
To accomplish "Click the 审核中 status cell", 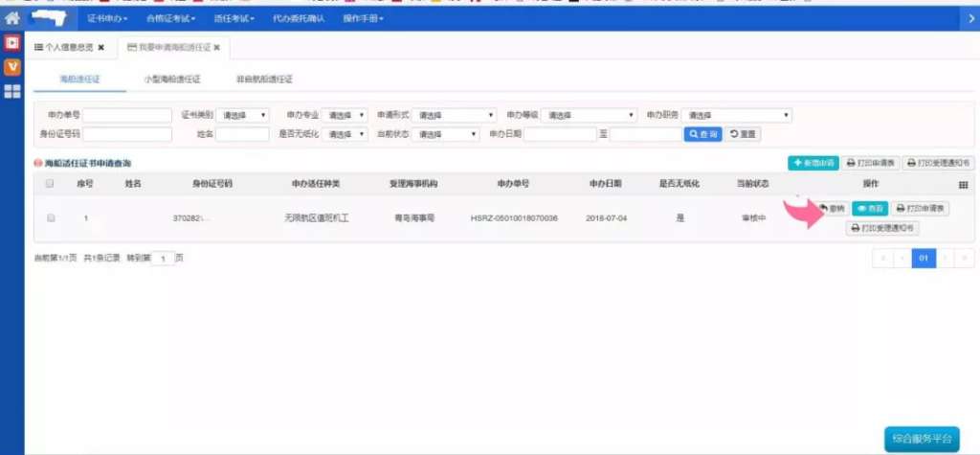I will point(753,217).
